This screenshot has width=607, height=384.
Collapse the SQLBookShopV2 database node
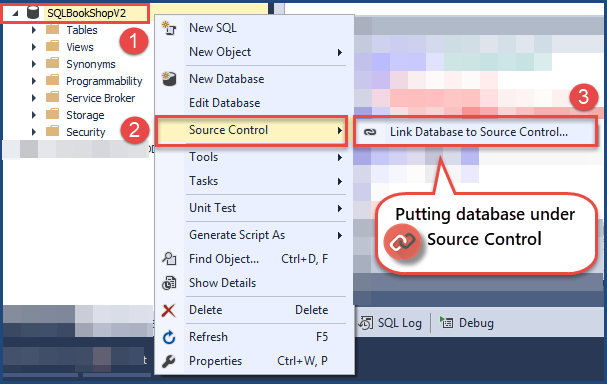pyautogui.click(x=15, y=14)
